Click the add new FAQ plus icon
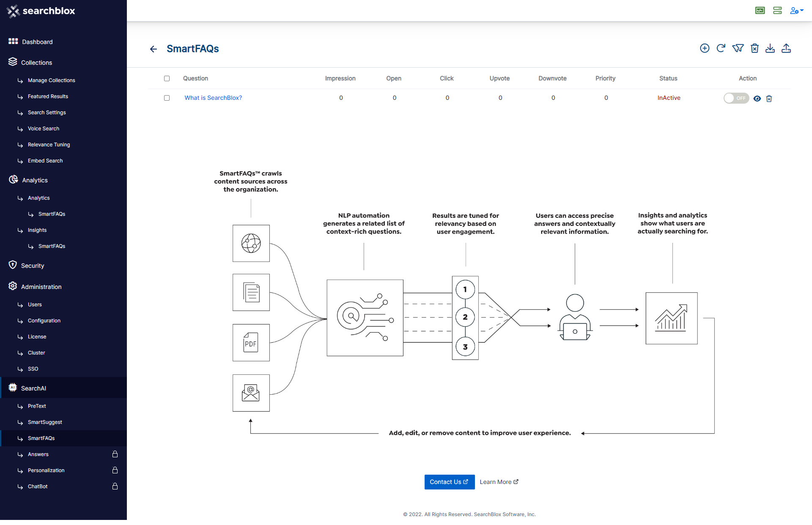Viewport: 812px width, 525px height. click(705, 48)
